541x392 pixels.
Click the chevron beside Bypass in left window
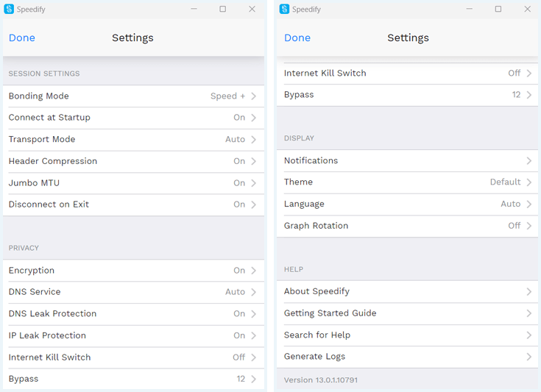click(x=254, y=379)
